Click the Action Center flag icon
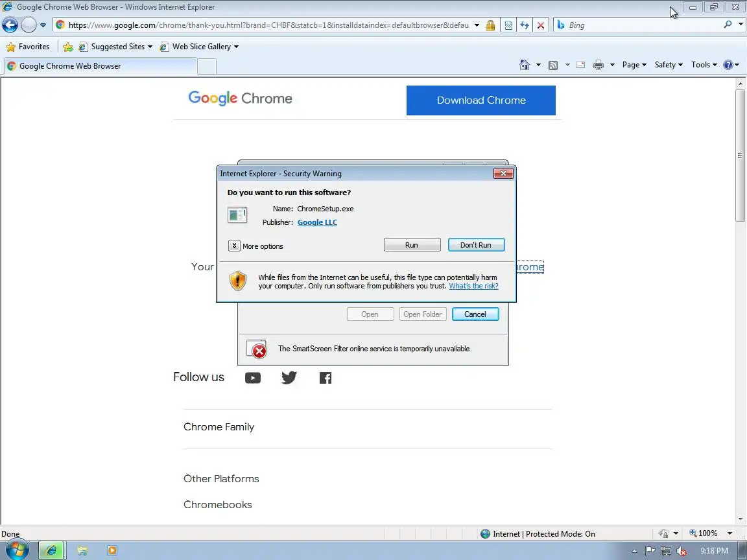Screen dimensions: 747x560 pos(650,551)
